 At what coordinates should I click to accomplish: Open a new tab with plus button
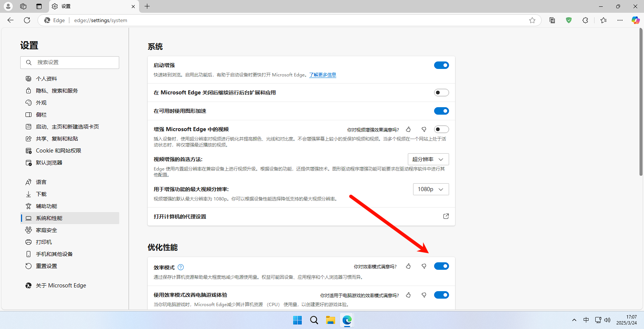pos(147,6)
